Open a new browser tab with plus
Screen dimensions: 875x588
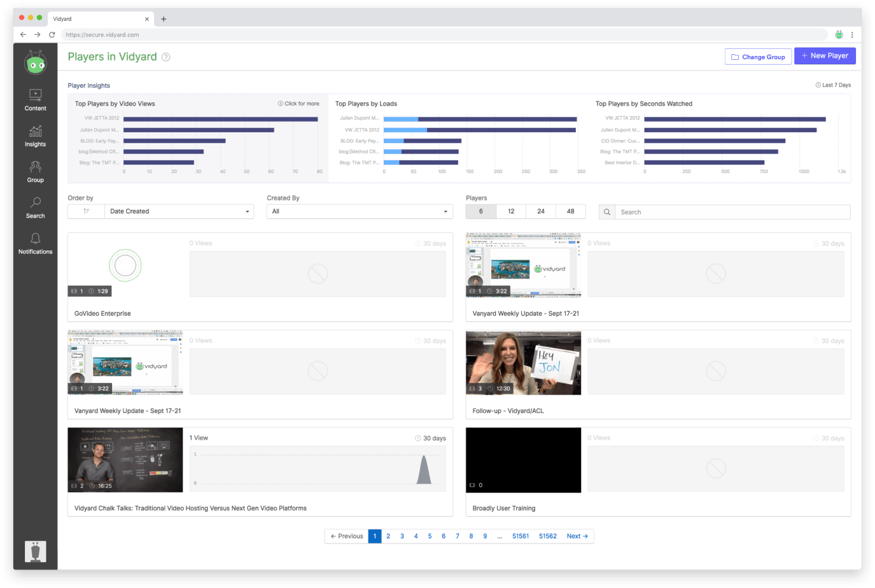[164, 19]
